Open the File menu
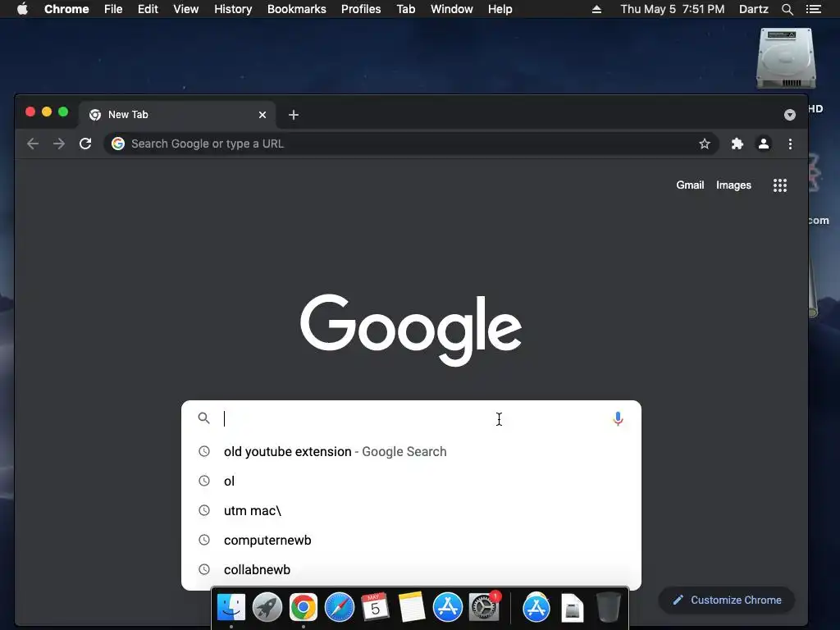The width and height of the screenshot is (840, 630). coord(113,9)
